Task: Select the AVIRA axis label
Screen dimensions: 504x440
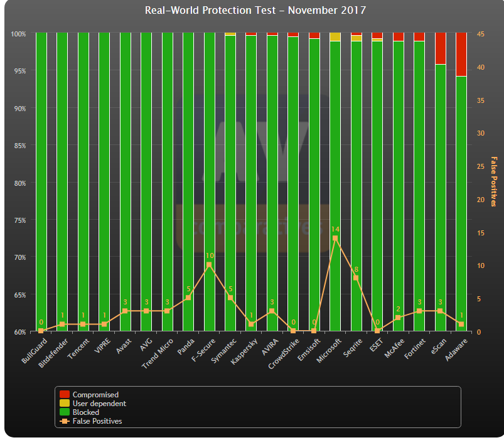Action: [270, 347]
